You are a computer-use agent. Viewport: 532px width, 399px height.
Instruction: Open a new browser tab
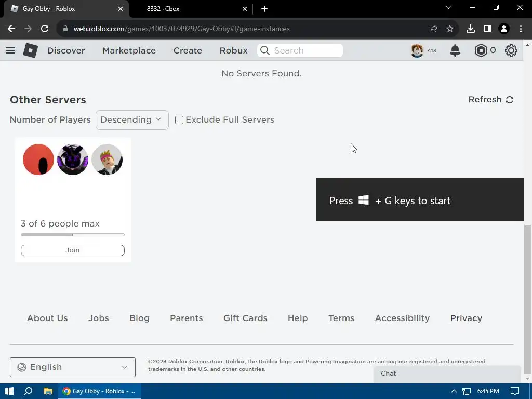click(x=264, y=9)
